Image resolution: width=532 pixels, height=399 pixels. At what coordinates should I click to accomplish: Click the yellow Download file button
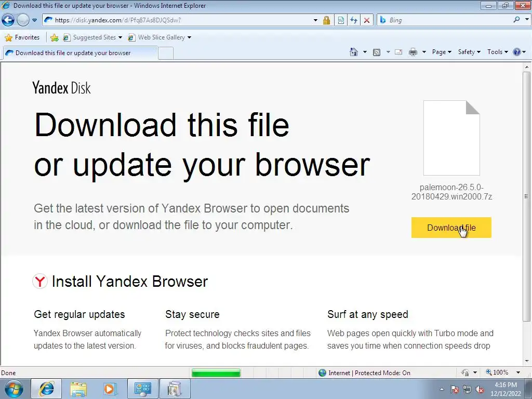pos(451,228)
